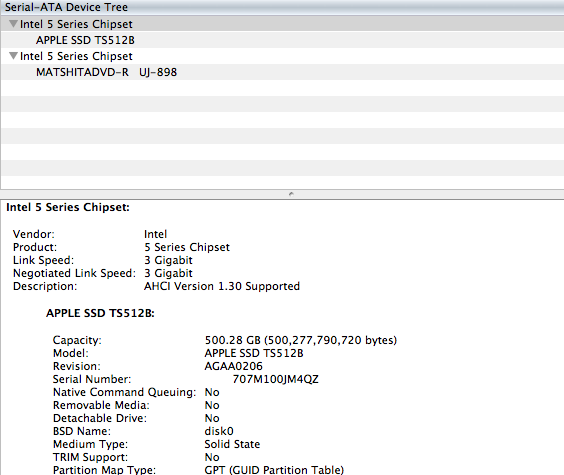564x475 pixels.
Task: Click AHCI Version 1.30 Supported description
Action: click(x=222, y=286)
